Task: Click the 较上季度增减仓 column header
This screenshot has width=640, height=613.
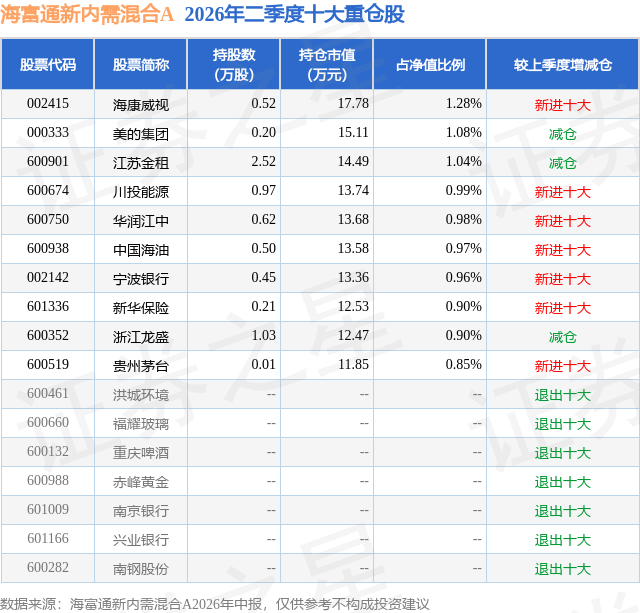Action: 563,64
